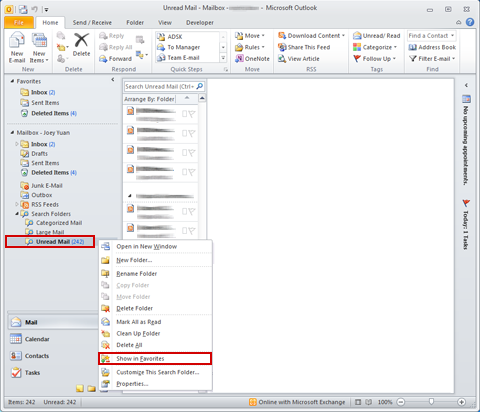Click the New E-mail icon

point(17,41)
